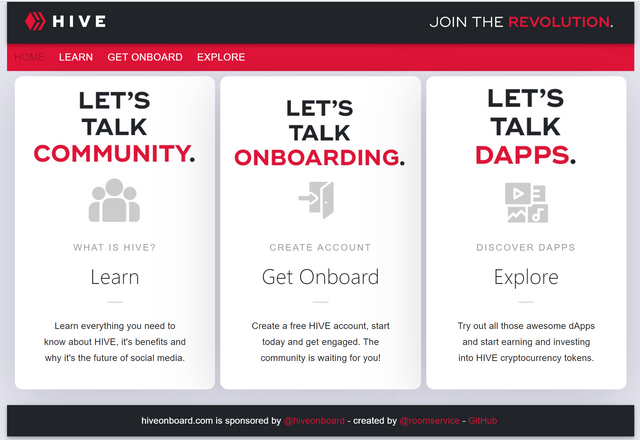Image resolution: width=640 pixels, height=440 pixels.
Task: Click the CREATE ACCOUNT subtitle
Action: click(x=320, y=247)
